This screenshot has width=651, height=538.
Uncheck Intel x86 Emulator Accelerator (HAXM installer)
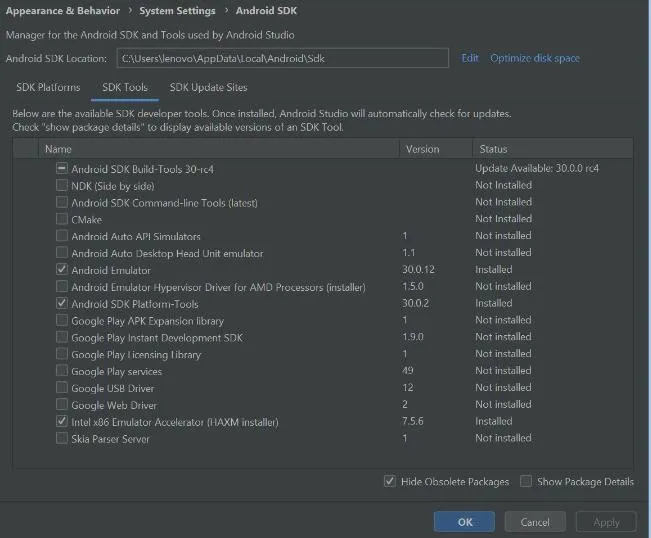61,421
